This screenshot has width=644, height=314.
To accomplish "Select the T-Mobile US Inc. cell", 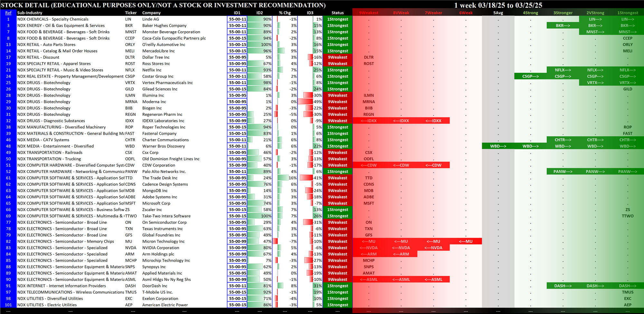I will click(157, 292).
